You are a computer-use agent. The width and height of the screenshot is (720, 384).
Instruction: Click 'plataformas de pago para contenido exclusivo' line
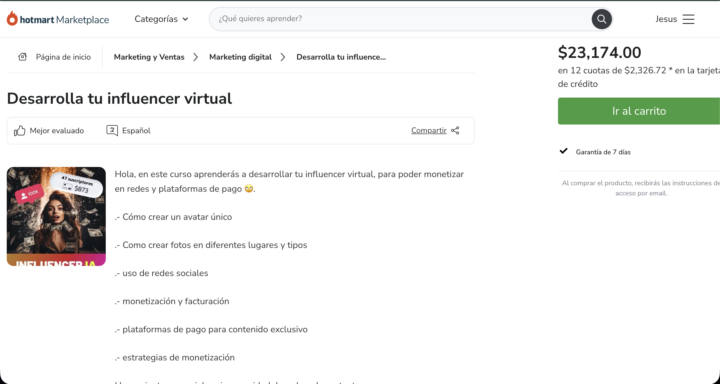pyautogui.click(x=211, y=329)
